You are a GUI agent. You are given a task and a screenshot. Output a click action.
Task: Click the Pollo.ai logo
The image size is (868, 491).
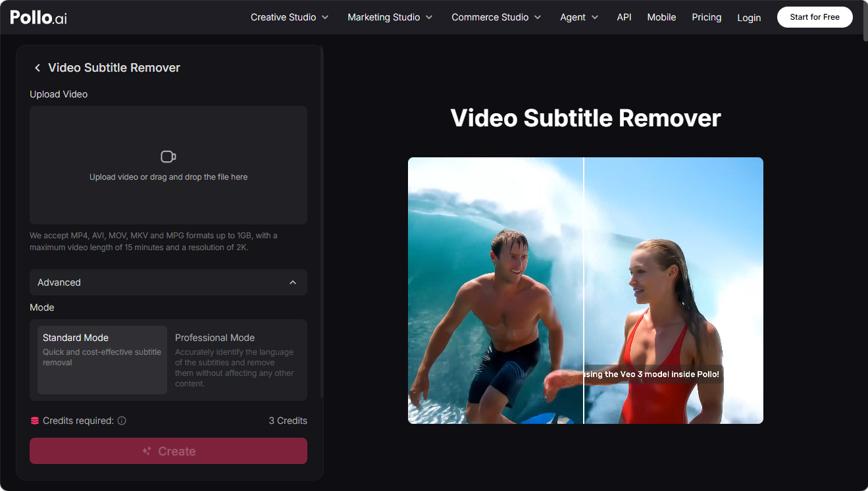pos(38,17)
